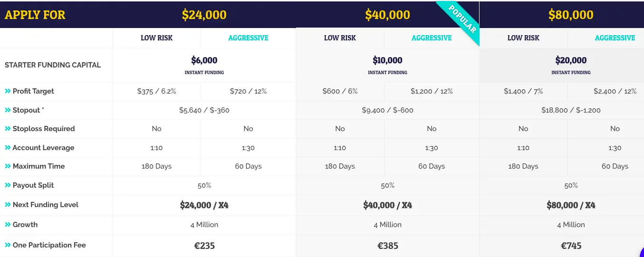Click the $80,000 plan header
644x257 pixels.
pyautogui.click(x=571, y=15)
